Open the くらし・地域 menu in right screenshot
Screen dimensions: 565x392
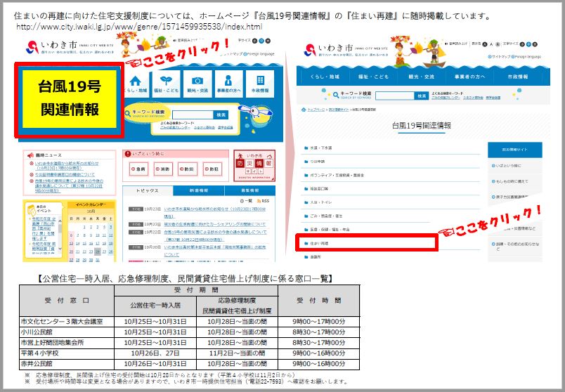tap(325, 75)
